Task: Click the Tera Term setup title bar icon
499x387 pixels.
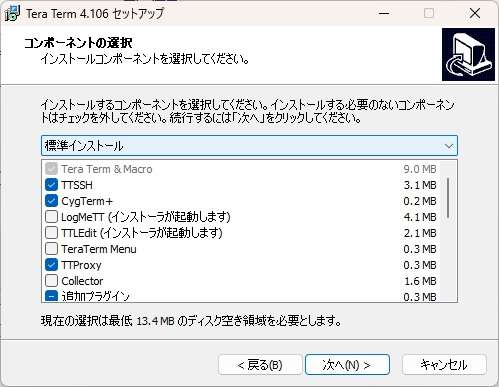Action: pos(12,13)
